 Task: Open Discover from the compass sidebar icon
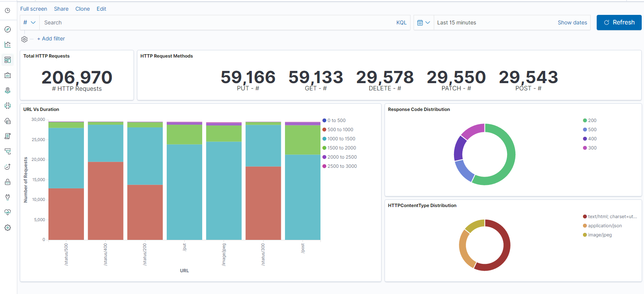click(8, 29)
